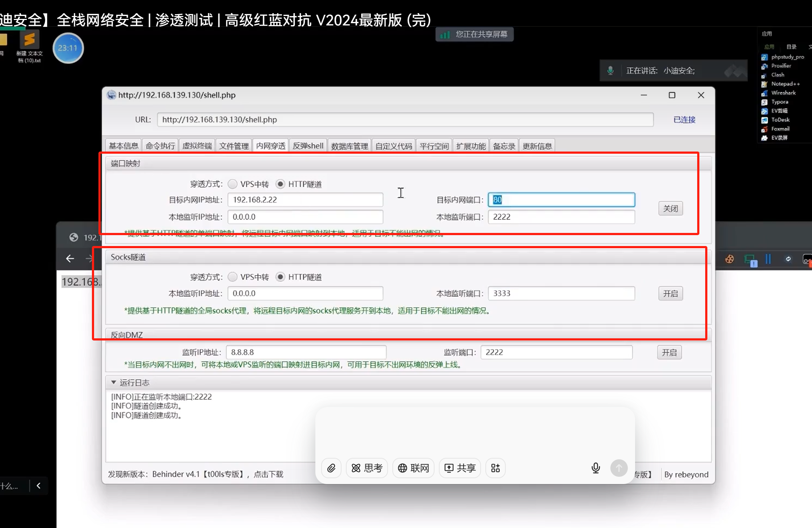Click the round refresh extension icon
The width and height of the screenshot is (812, 528).
coord(788,259)
